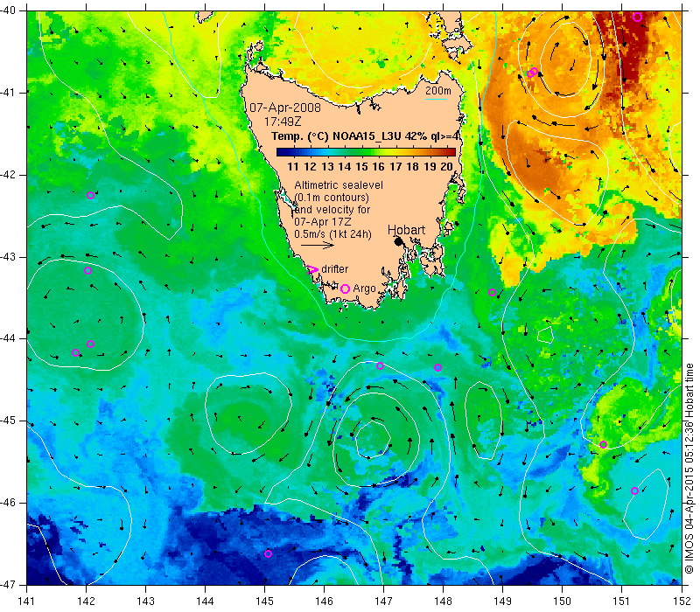
Task: Select Argo float circle near 148E, 44.4S
Action: pyautogui.click(x=438, y=367)
